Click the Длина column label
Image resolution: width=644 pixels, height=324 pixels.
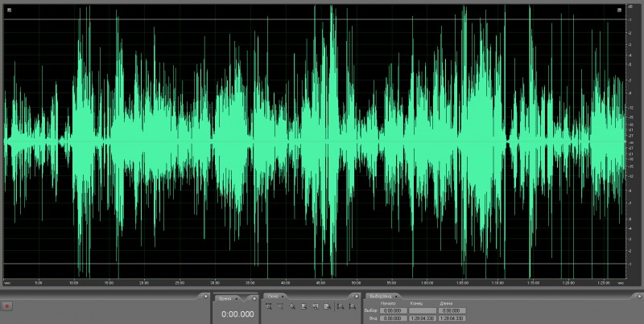click(446, 303)
